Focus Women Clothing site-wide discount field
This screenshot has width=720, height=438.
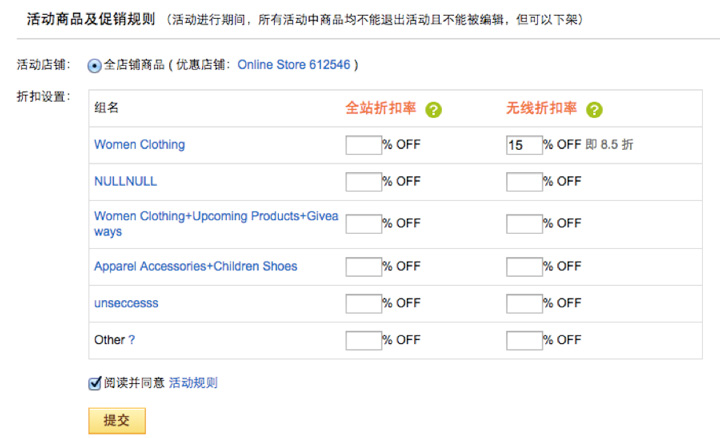coord(364,145)
